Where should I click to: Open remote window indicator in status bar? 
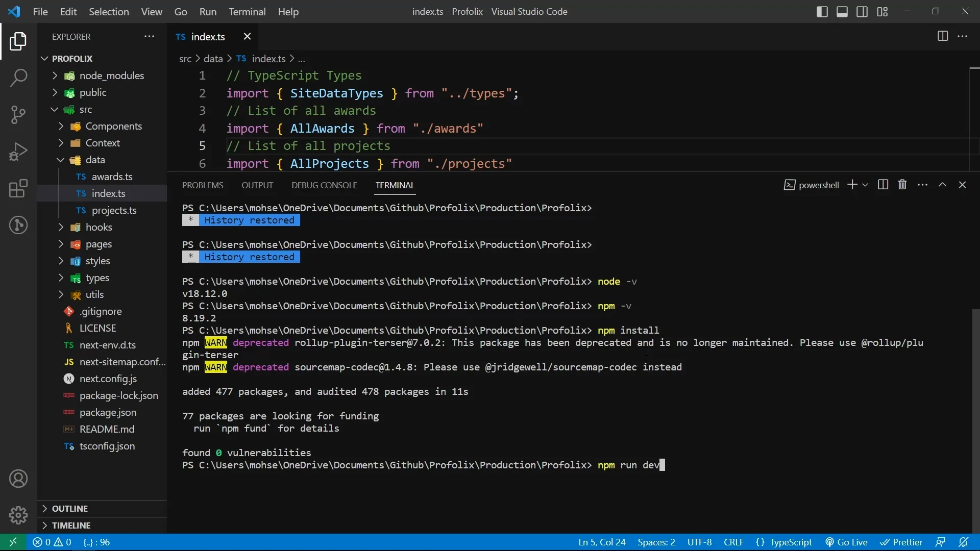(13, 542)
